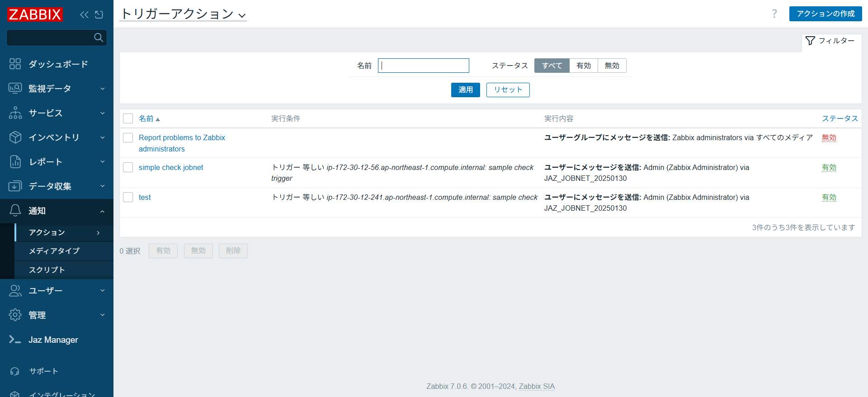Click the サポート headset icon

tap(15, 371)
